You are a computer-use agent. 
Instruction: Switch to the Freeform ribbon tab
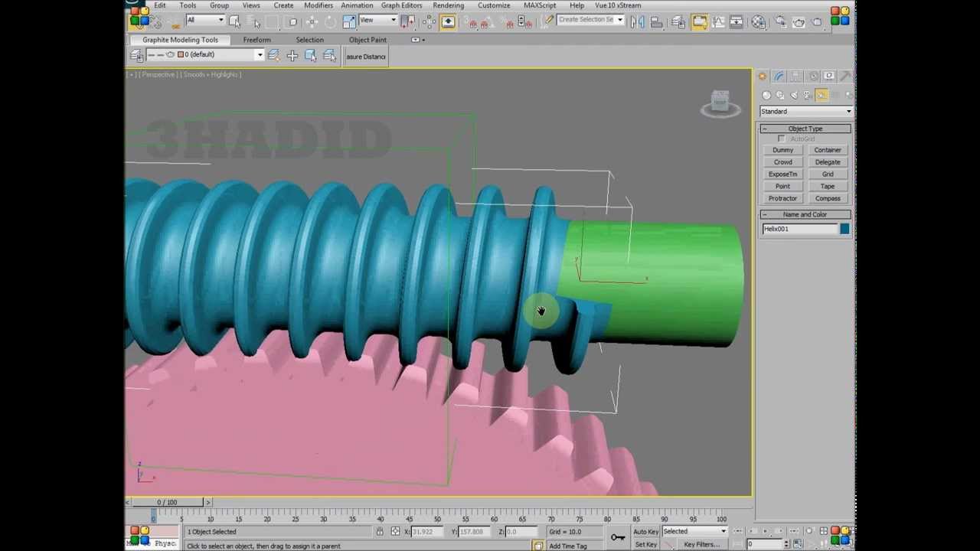click(256, 40)
